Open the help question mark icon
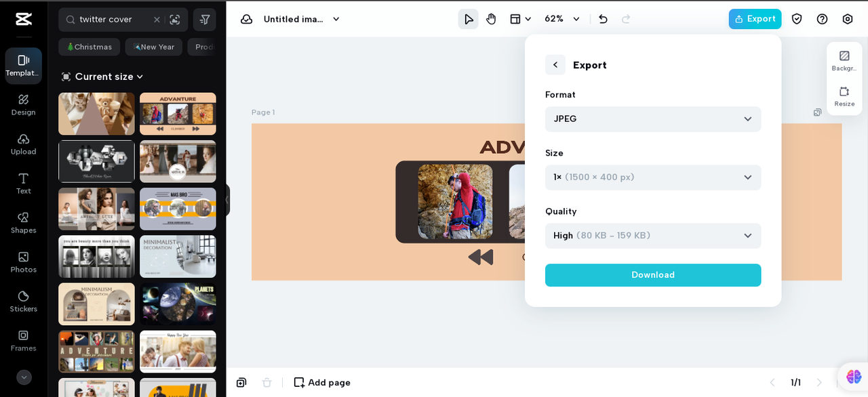 [x=822, y=19]
